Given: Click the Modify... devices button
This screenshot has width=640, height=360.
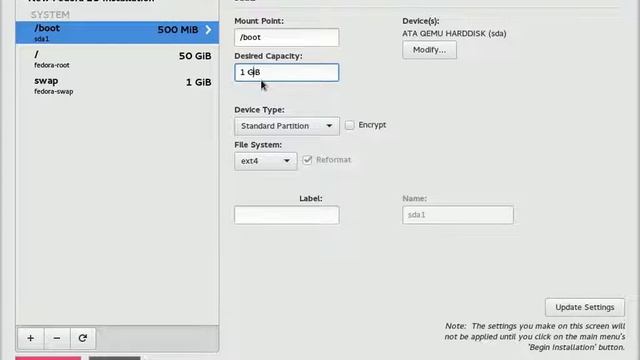Looking at the screenshot, I should [x=429, y=50].
